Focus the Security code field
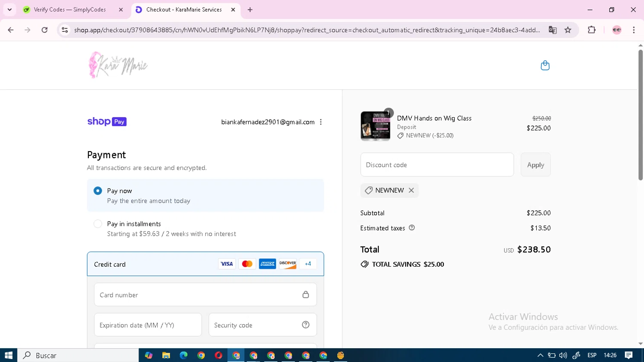 tap(262, 325)
